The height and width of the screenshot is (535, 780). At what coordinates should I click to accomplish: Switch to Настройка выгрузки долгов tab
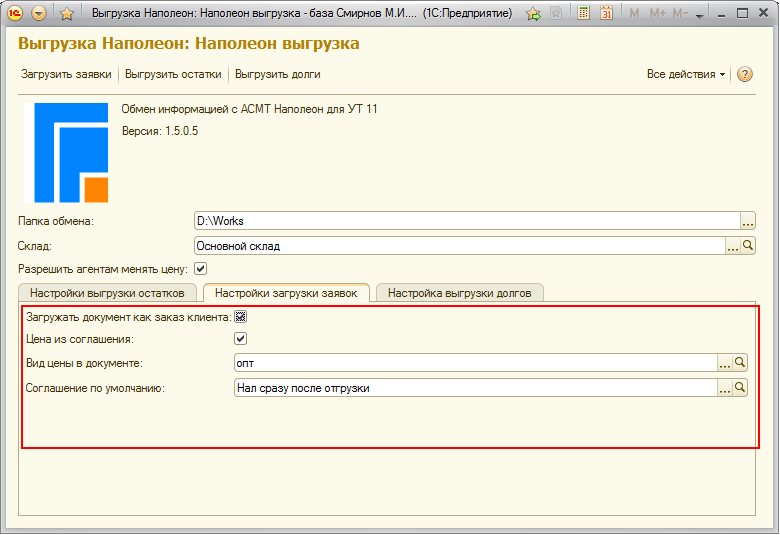[x=459, y=293]
